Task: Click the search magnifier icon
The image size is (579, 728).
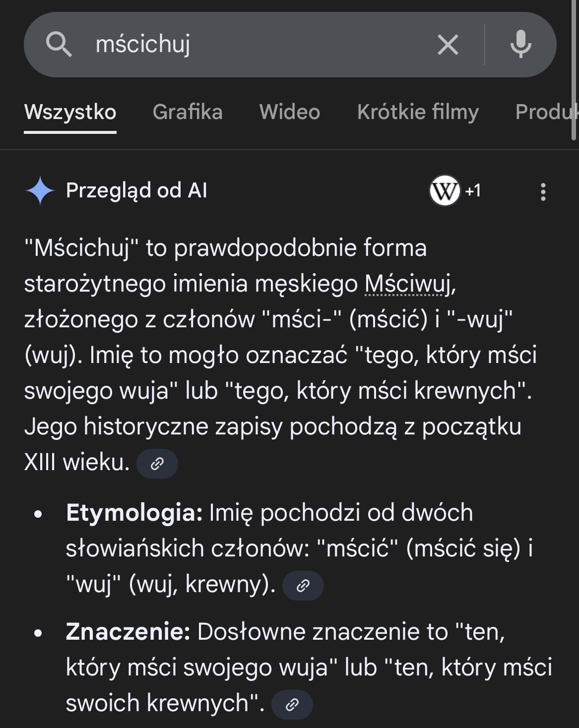Action: [59, 44]
